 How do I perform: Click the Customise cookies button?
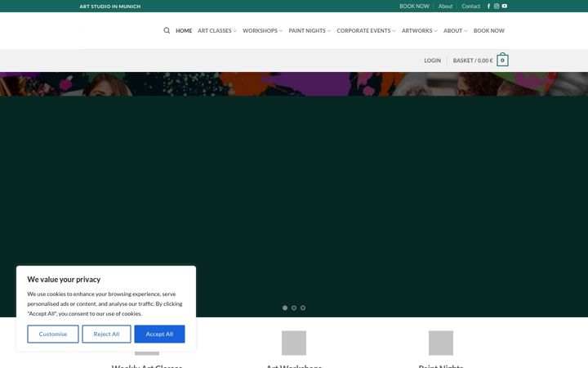(53, 334)
